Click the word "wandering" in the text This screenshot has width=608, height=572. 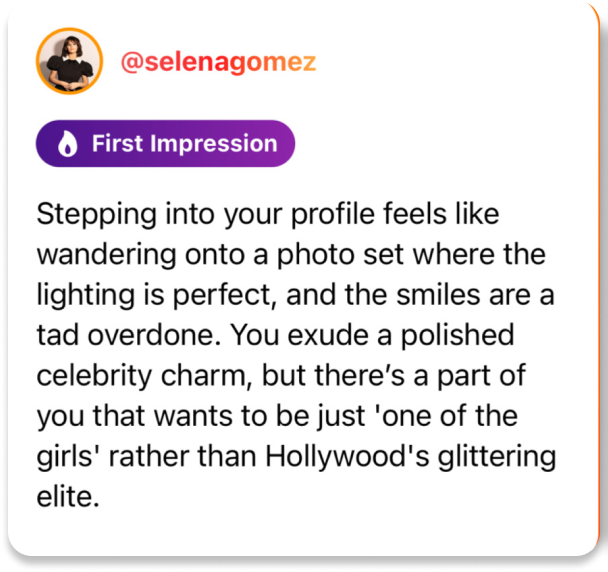[101, 253]
